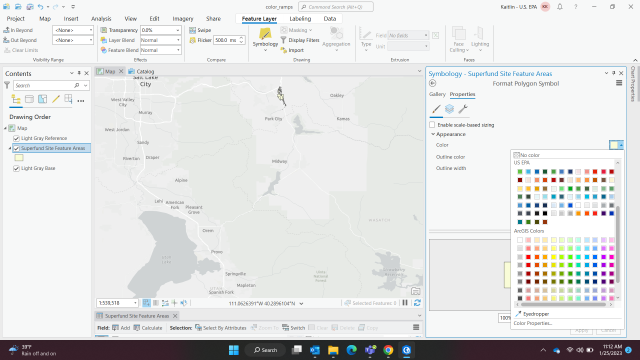Click Calculate field button

(x=148, y=328)
